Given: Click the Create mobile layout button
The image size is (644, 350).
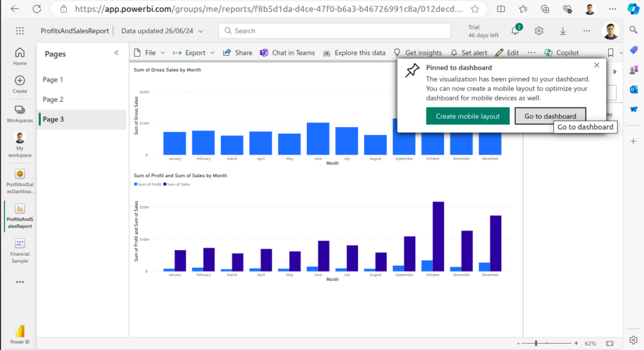Looking at the screenshot, I should pos(467,116).
